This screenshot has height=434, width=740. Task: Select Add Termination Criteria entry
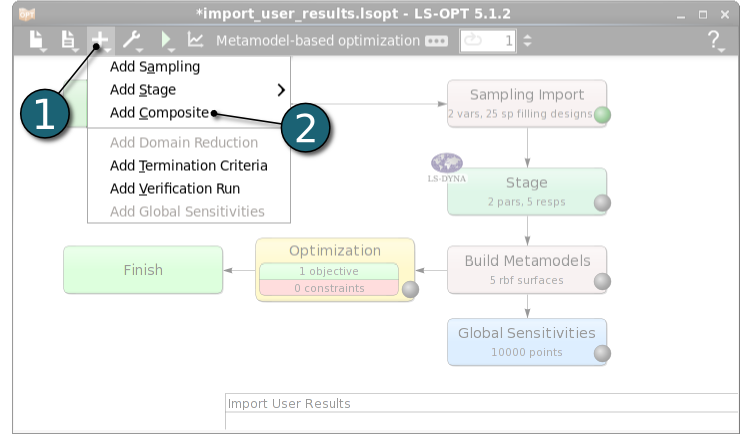tap(189, 166)
